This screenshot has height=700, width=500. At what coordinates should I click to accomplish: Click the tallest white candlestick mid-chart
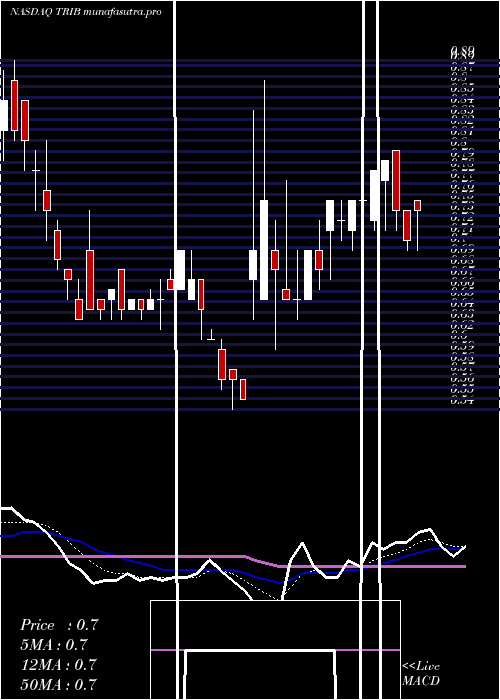click(264, 250)
